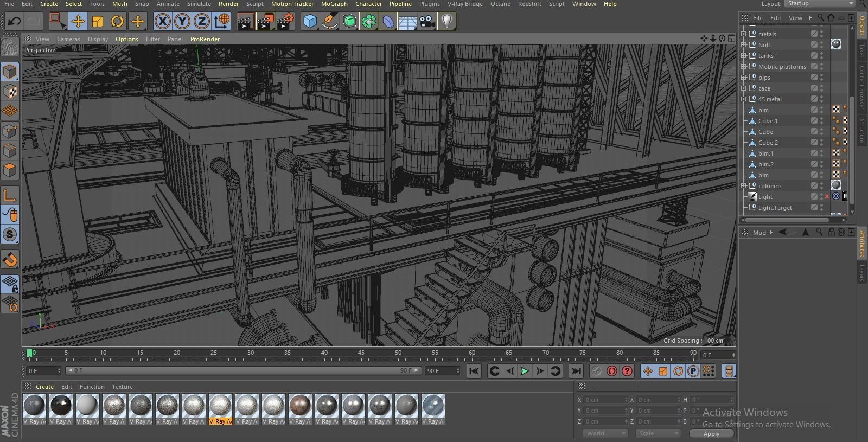The height and width of the screenshot is (442, 868).
Task: Add Floor environment object icon
Action: (x=408, y=22)
